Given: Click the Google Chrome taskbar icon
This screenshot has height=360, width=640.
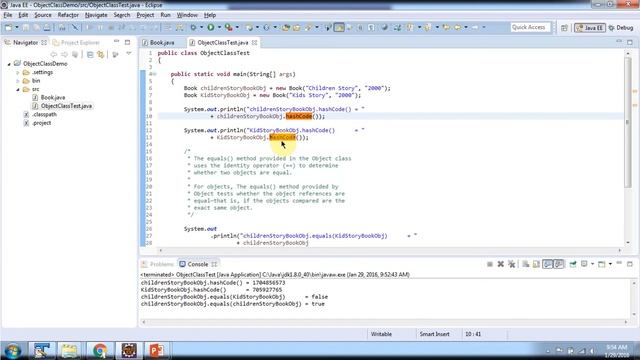Looking at the screenshot, I should [x=100, y=350].
